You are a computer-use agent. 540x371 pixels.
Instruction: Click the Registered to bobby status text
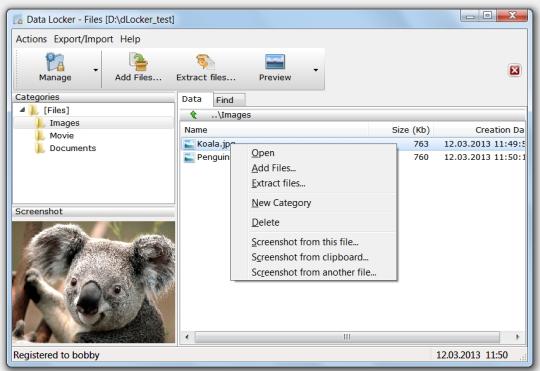click(x=56, y=355)
